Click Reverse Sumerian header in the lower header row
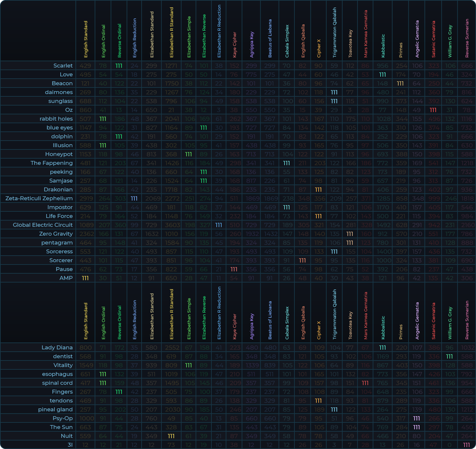Image resolution: width=476 pixels, height=449 pixels. pos(467,320)
